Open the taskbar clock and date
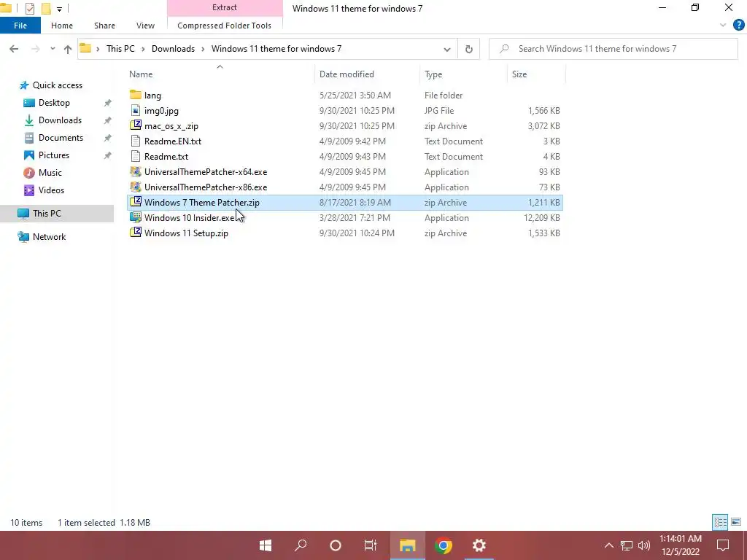Screen dimensions: 747x560 (x=681, y=545)
